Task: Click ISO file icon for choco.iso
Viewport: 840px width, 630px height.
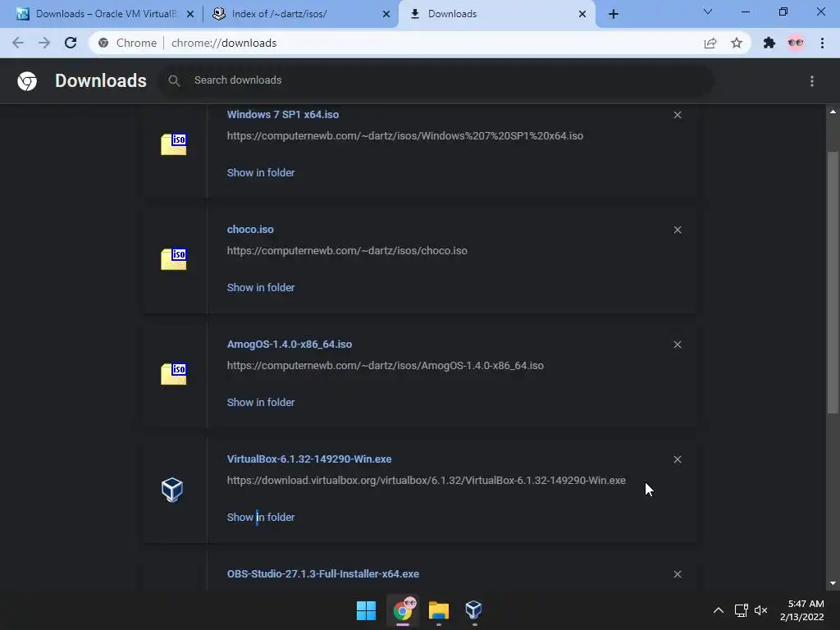Action: [174, 258]
